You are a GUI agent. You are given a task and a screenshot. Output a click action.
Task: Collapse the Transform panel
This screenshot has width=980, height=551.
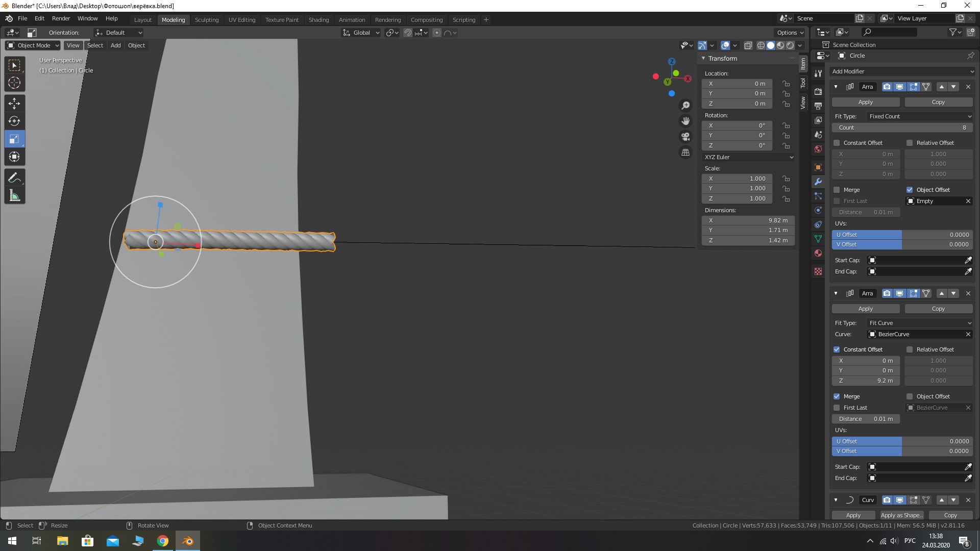tap(703, 58)
